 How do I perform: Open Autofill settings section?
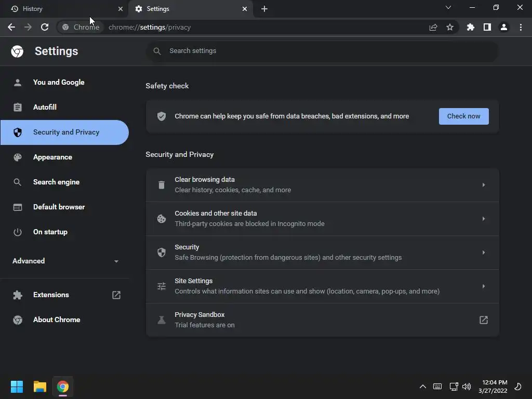(x=64, y=107)
